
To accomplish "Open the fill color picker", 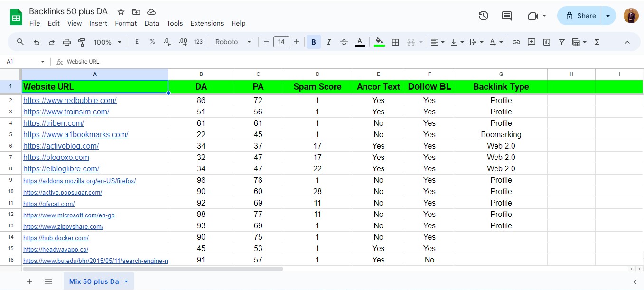I will pyautogui.click(x=379, y=42).
